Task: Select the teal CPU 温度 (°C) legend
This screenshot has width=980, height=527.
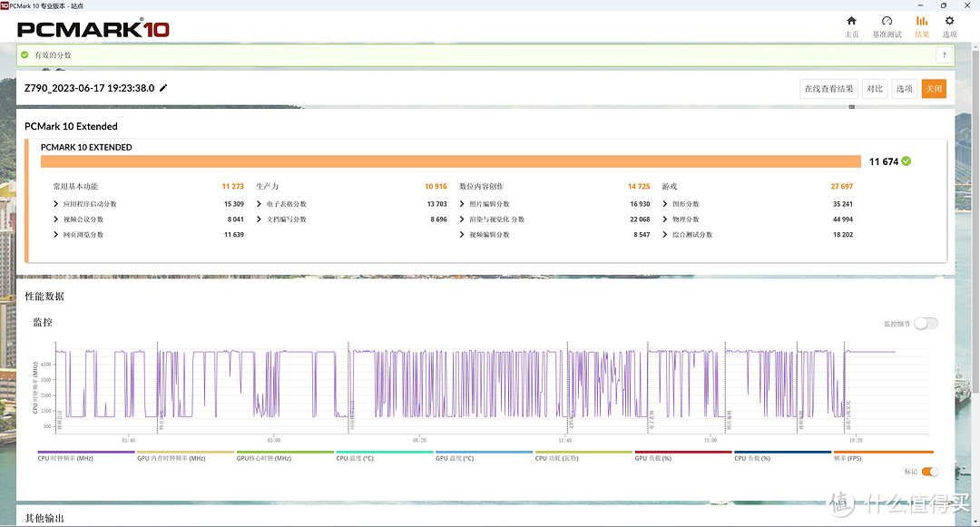Action: pos(385,456)
